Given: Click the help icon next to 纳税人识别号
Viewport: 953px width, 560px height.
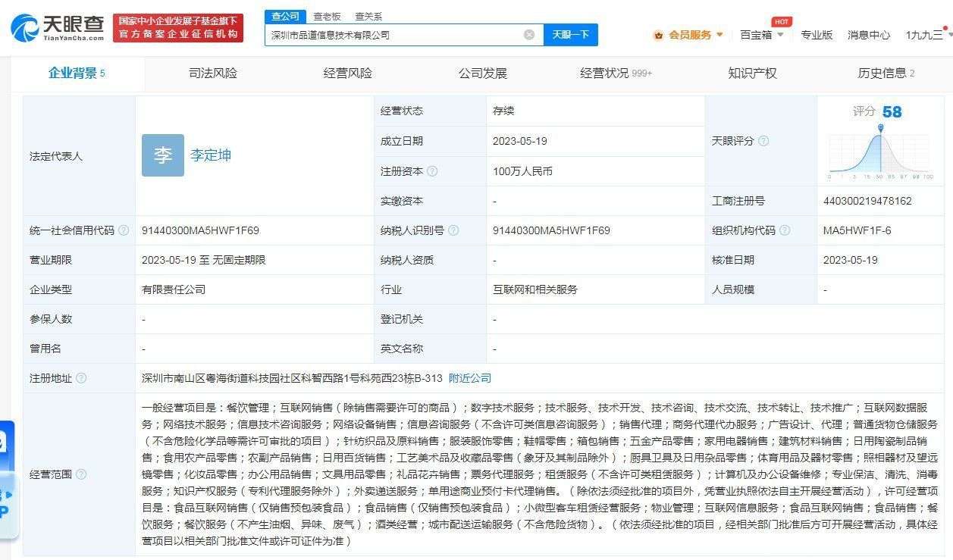Looking at the screenshot, I should point(453,230).
